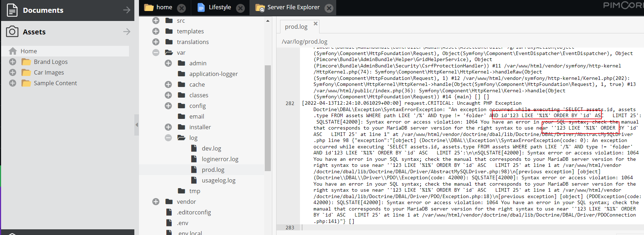Click the open var folder icon
The height and width of the screenshot is (235, 644).
click(x=169, y=53)
